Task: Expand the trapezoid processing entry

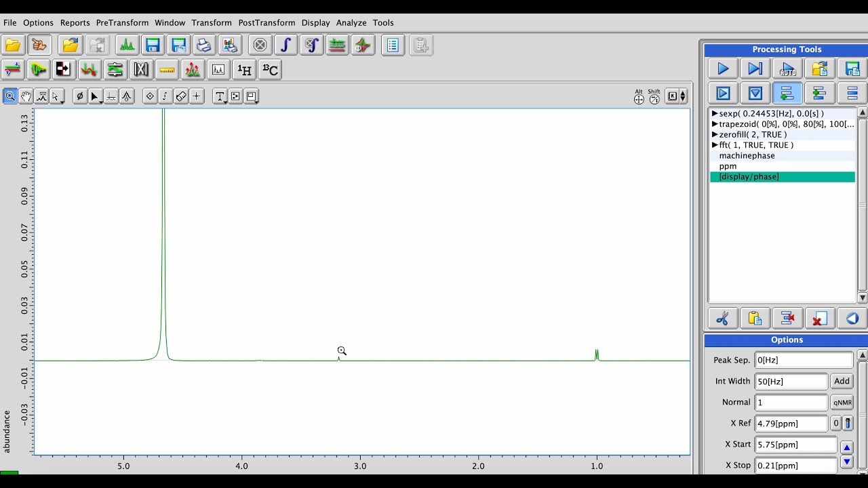Action: coord(715,124)
